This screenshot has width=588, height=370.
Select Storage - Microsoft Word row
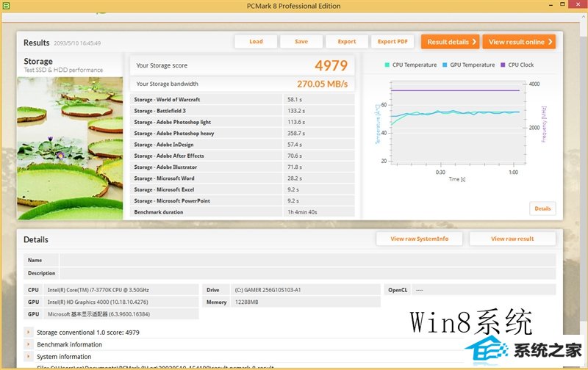(x=243, y=178)
